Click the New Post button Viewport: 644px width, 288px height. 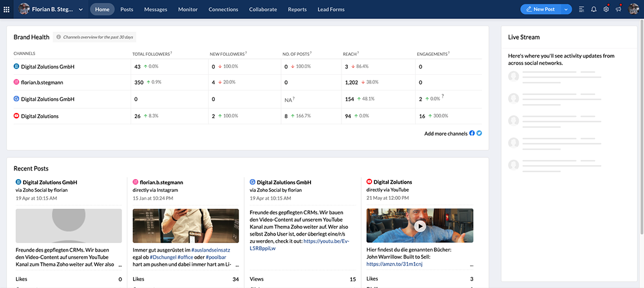tap(540, 9)
